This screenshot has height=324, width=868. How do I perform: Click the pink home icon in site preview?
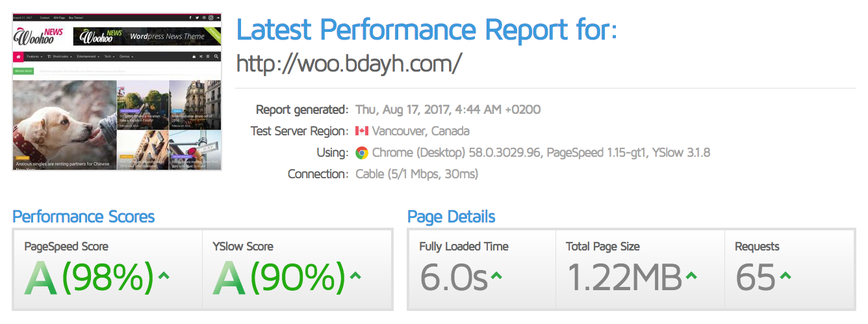[x=18, y=57]
